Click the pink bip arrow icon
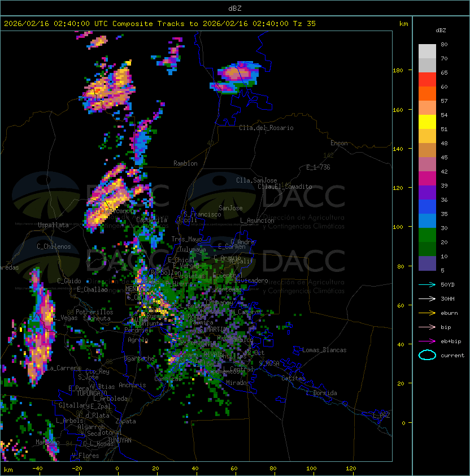This screenshot has height=476, width=470. [x=427, y=327]
